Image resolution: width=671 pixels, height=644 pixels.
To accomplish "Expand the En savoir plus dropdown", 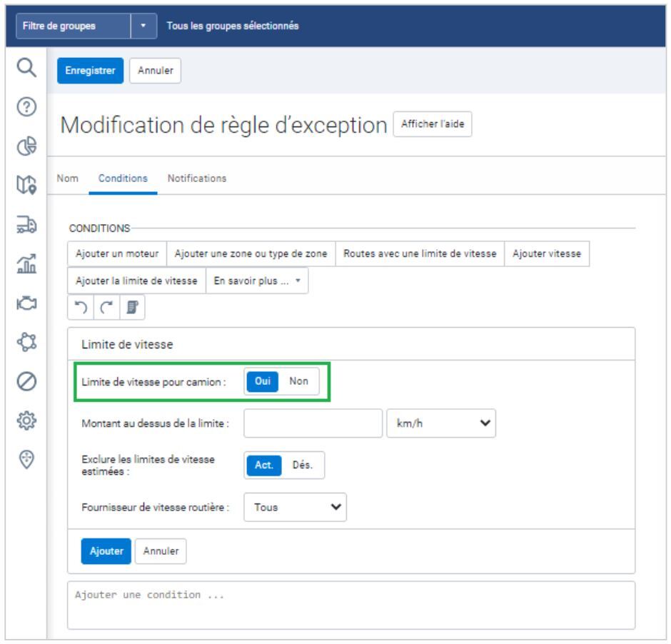I will [257, 281].
